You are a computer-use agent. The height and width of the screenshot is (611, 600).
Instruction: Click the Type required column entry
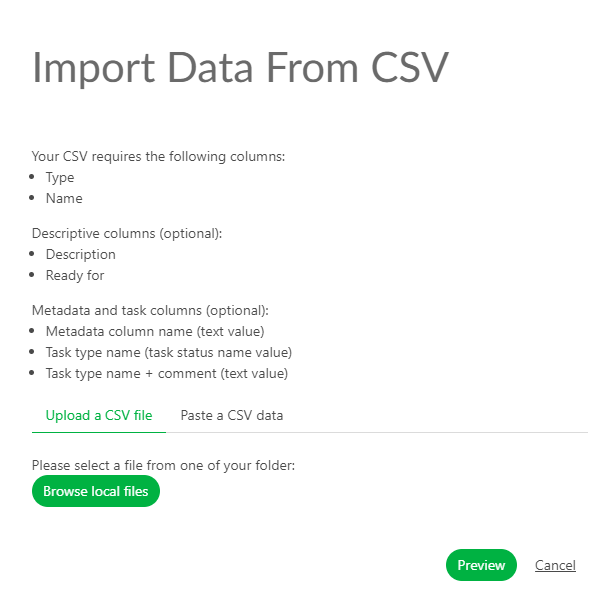tap(60, 178)
